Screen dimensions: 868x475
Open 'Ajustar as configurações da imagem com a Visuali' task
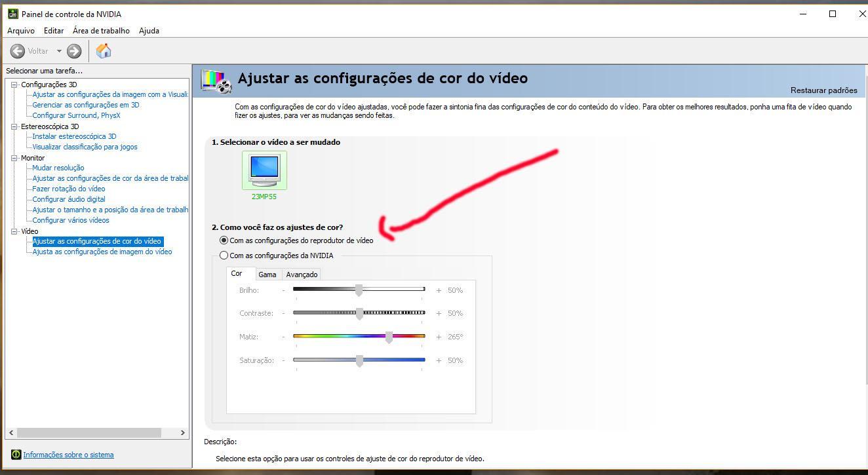tap(110, 94)
